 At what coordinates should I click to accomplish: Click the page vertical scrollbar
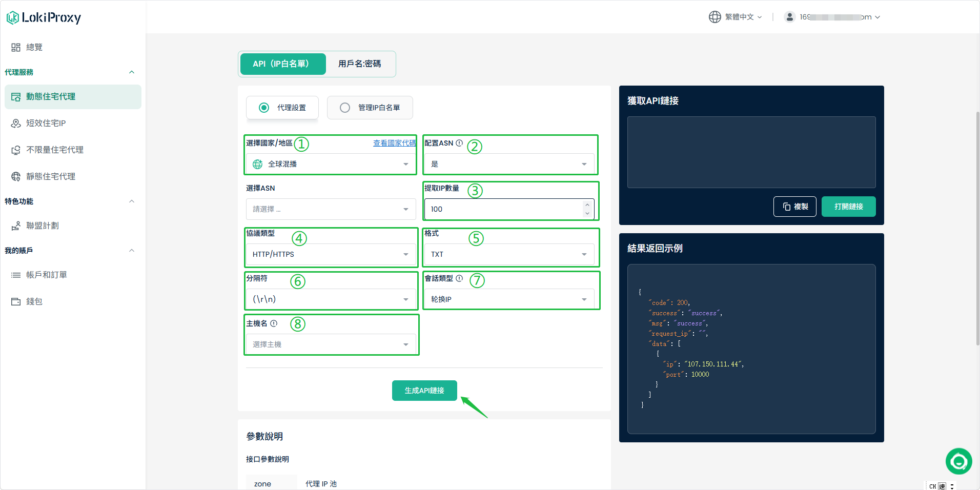point(977,228)
